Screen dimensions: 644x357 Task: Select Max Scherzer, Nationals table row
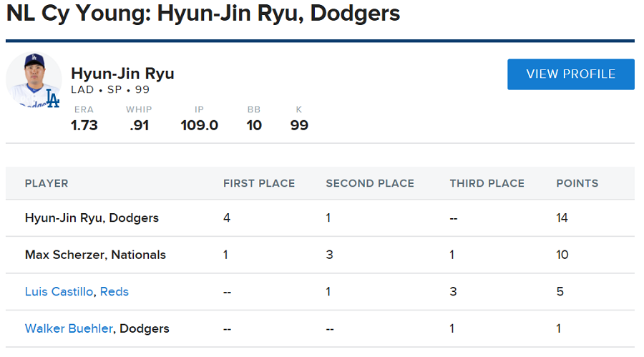point(95,254)
